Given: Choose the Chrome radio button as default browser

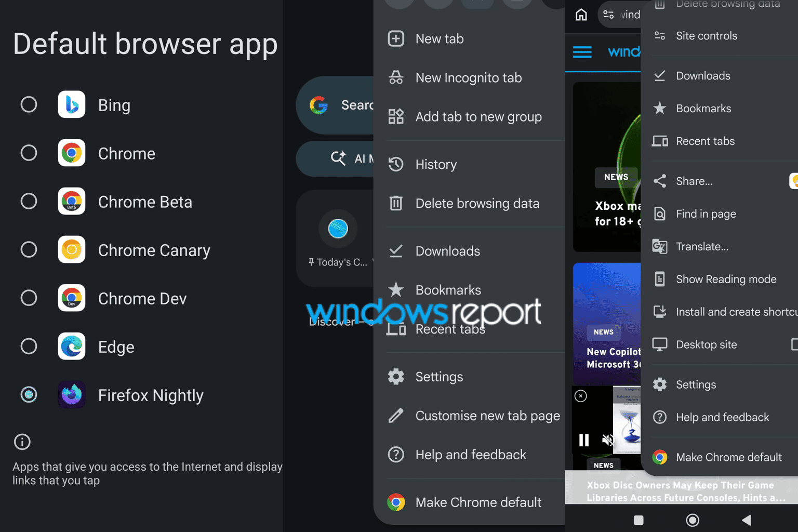Looking at the screenshot, I should click(x=29, y=153).
